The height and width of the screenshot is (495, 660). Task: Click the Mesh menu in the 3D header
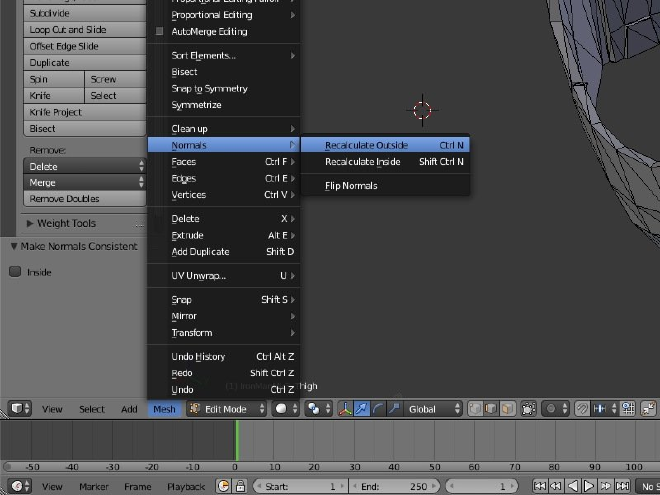(164, 409)
